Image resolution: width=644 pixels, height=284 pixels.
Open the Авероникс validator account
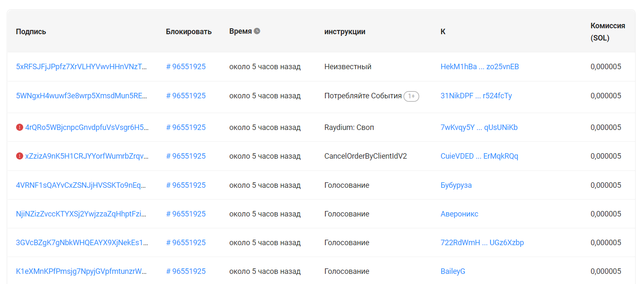(x=459, y=214)
